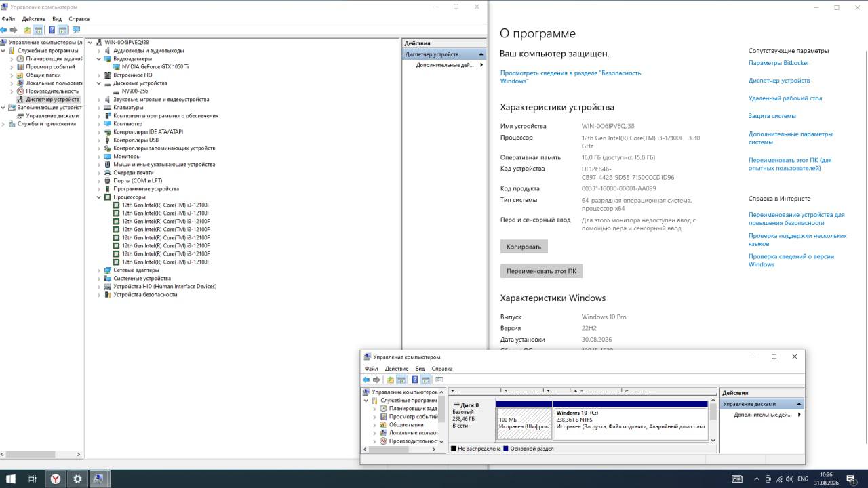The height and width of the screenshot is (488, 868).
Task: Open the Вид menu in the large Device Manager window
Action: tap(57, 19)
